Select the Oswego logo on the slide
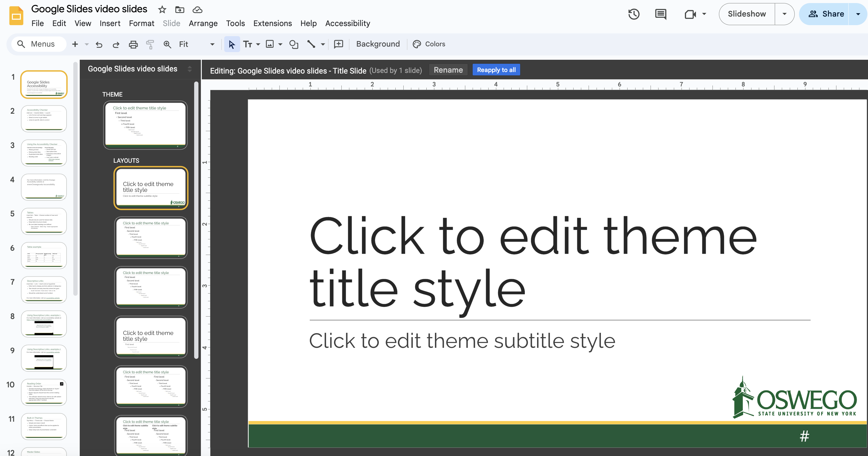Viewport: 868px width, 456px height. (x=794, y=398)
